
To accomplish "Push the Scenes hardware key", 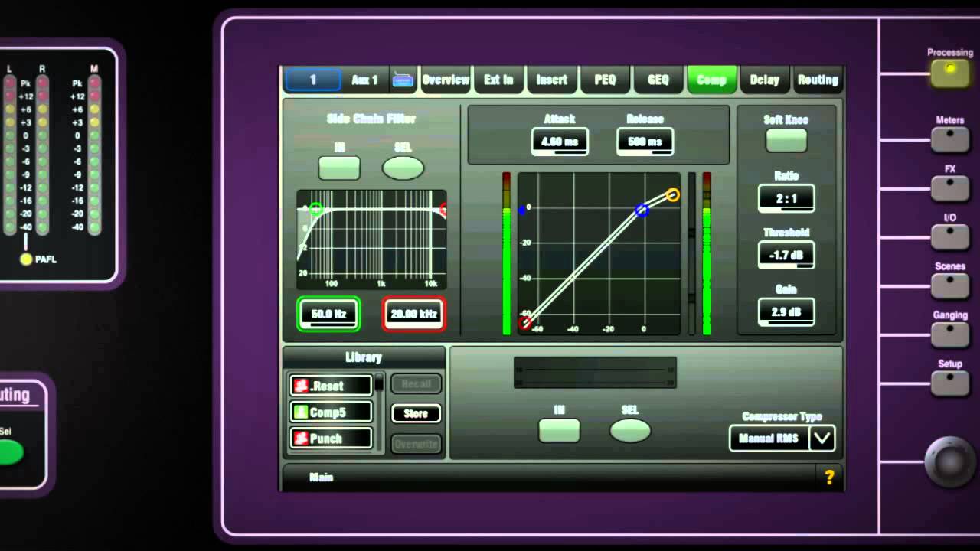I will click(x=950, y=285).
